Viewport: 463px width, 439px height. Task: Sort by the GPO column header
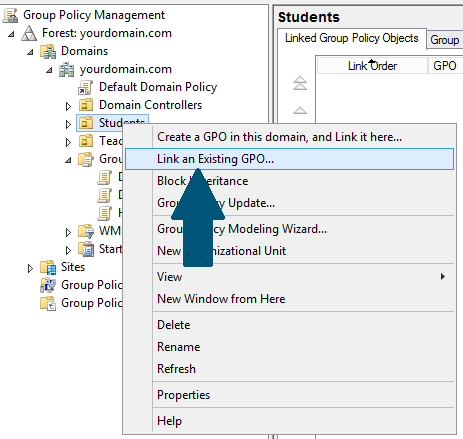click(x=445, y=66)
